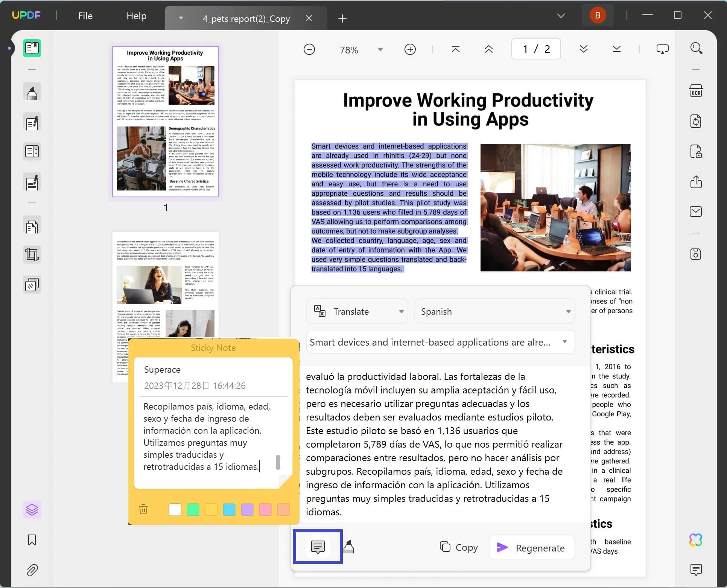The image size is (727, 588).
Task: Click the sticky note icon button
Action: pos(318,547)
